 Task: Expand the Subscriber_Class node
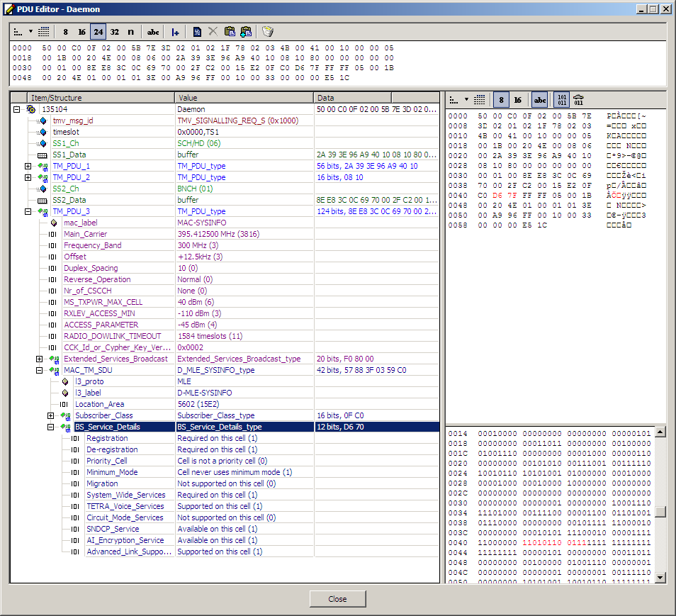click(51, 415)
